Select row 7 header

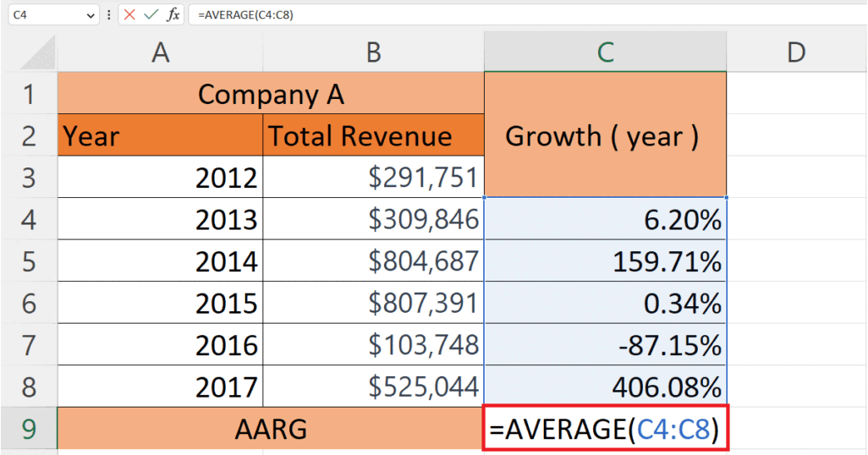pyautogui.click(x=29, y=345)
